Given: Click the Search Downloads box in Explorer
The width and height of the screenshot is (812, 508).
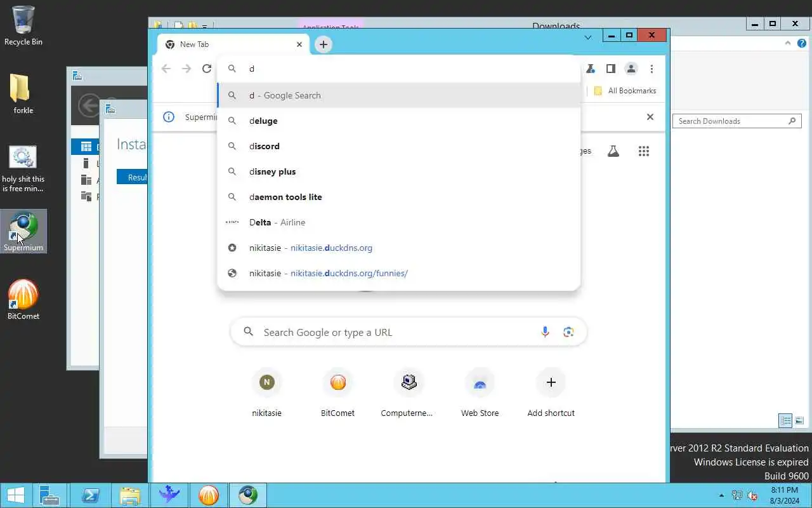Looking at the screenshot, I should click(x=738, y=121).
